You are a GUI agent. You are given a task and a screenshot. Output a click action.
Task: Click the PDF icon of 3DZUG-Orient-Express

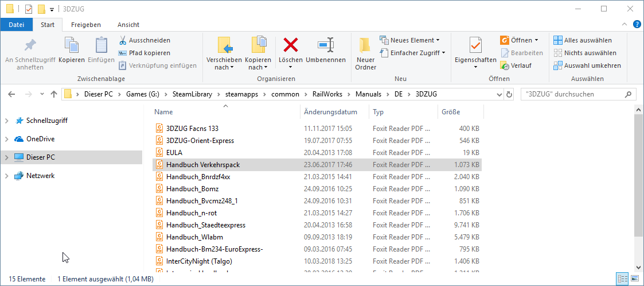160,141
